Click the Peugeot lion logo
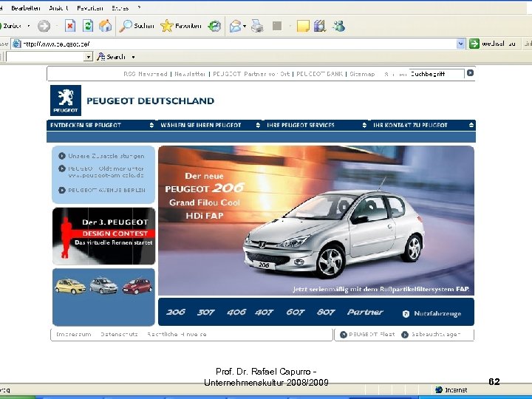Screen dimensions: 532x399 coord(66,100)
